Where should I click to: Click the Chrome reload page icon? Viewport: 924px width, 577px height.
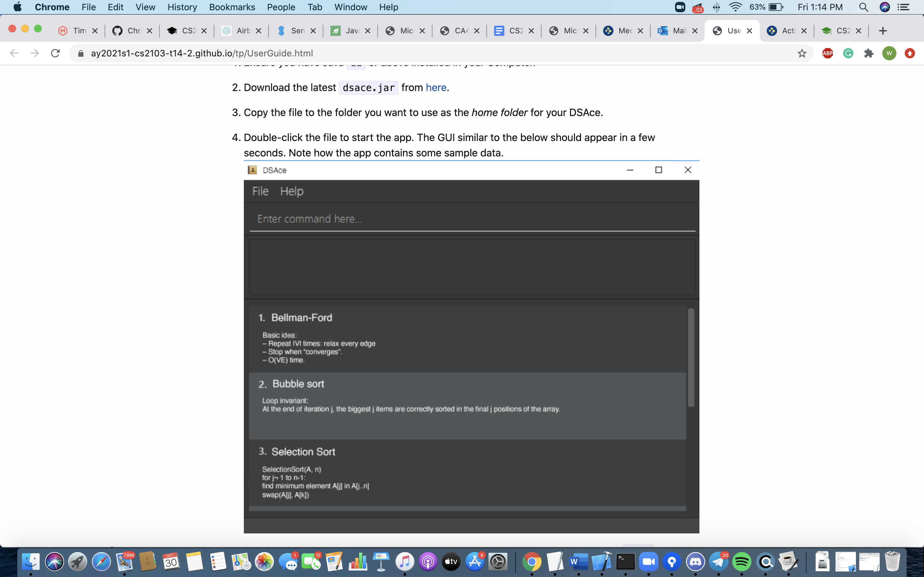56,53
